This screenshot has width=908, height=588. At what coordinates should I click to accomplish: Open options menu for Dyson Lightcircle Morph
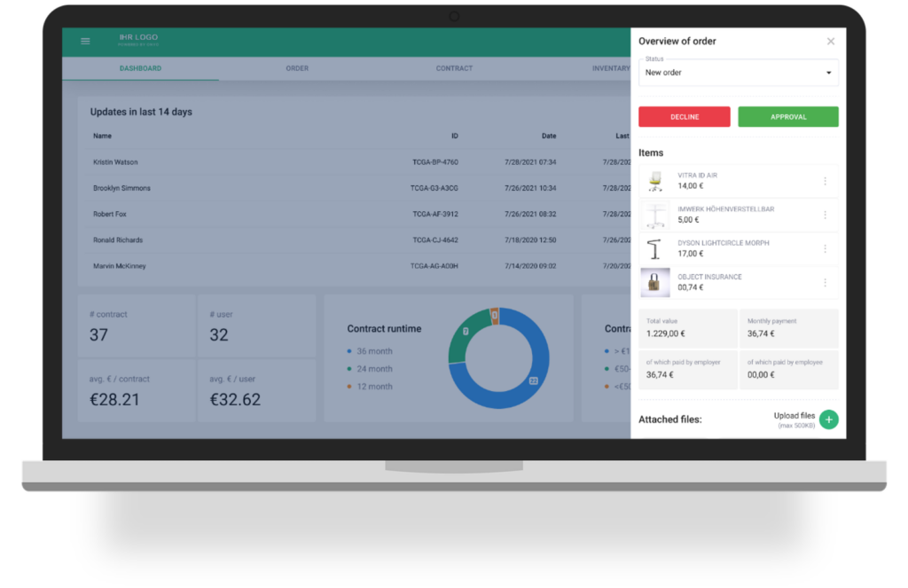point(825,248)
